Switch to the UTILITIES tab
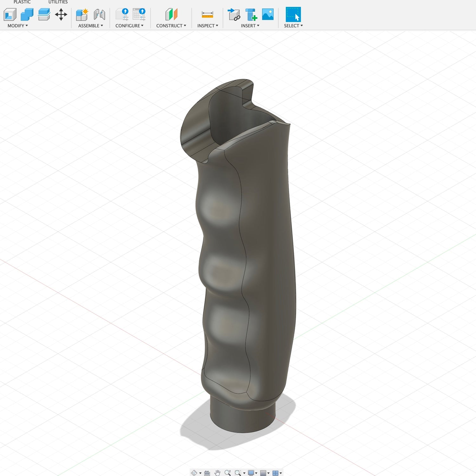 [58, 2]
